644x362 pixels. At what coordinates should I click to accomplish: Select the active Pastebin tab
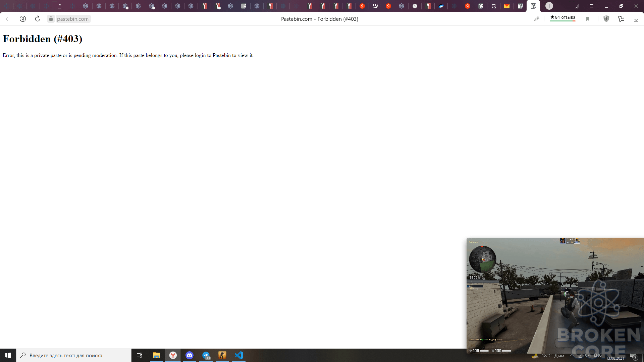click(x=533, y=6)
